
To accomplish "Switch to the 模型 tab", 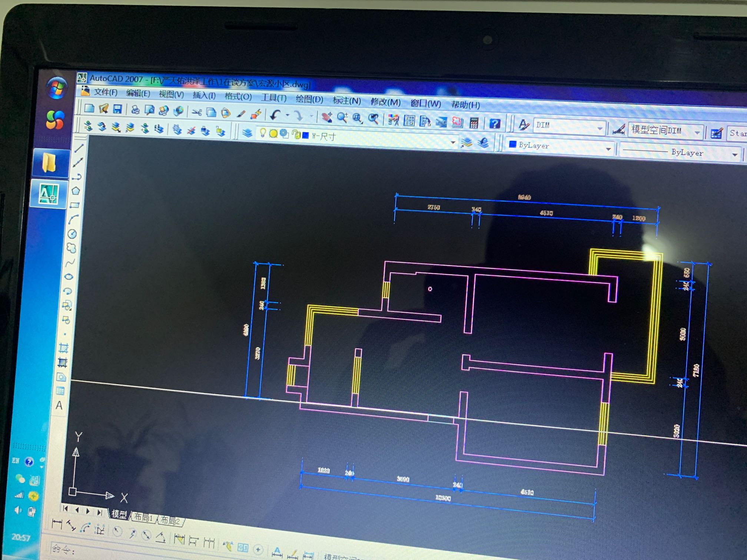I will tap(119, 514).
